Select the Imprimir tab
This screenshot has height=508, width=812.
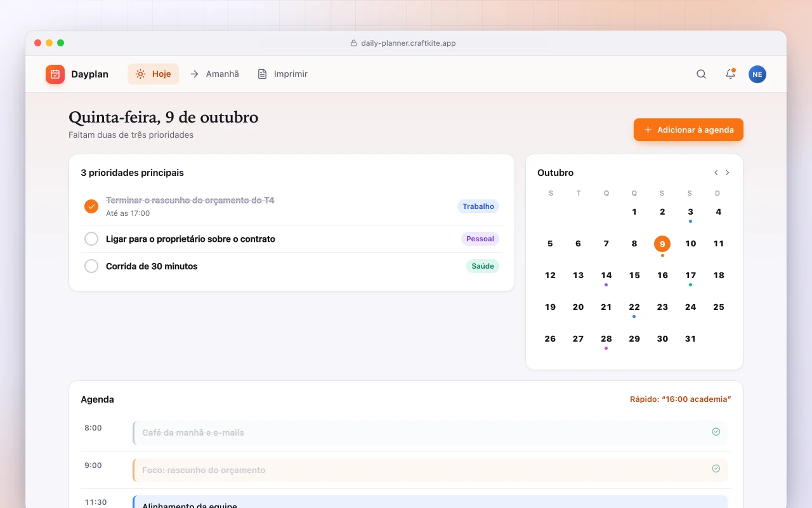pyautogui.click(x=282, y=74)
